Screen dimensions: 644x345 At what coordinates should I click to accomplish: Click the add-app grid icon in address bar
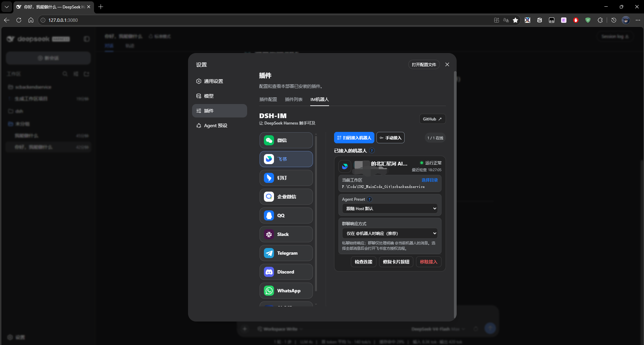(497, 20)
